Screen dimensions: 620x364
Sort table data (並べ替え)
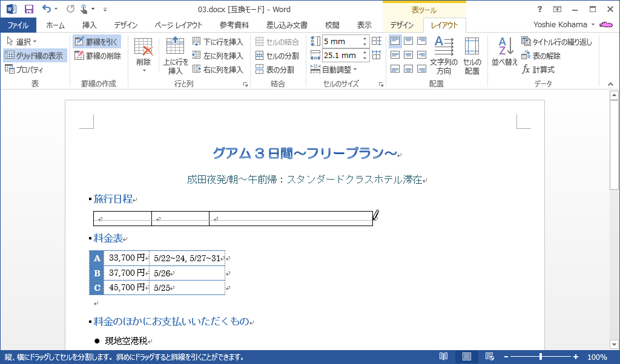point(504,52)
